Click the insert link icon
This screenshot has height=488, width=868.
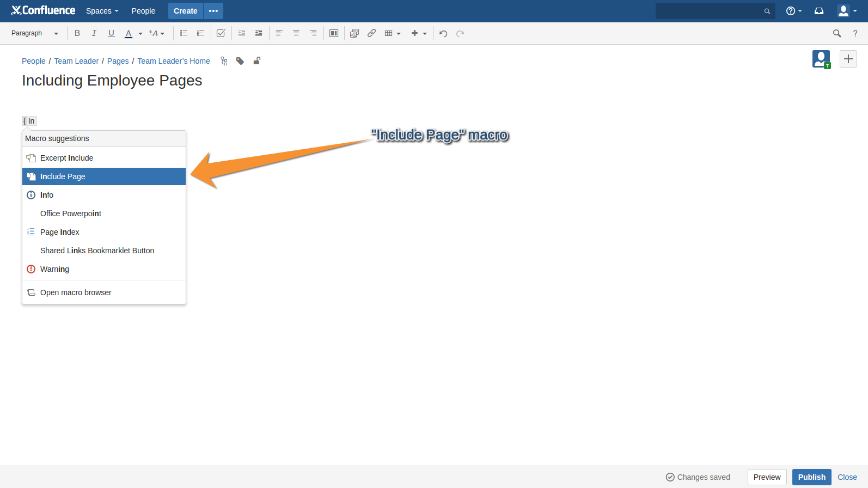pyautogui.click(x=371, y=33)
